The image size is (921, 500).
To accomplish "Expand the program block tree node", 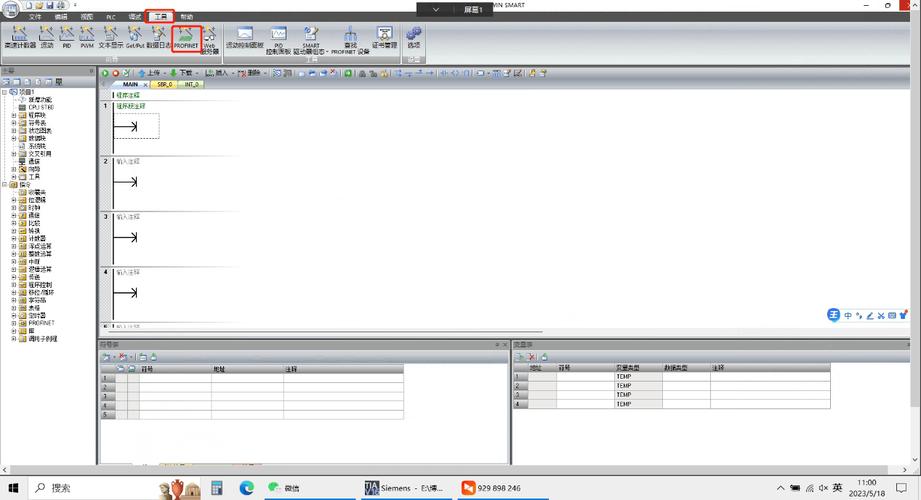I will click(14, 115).
